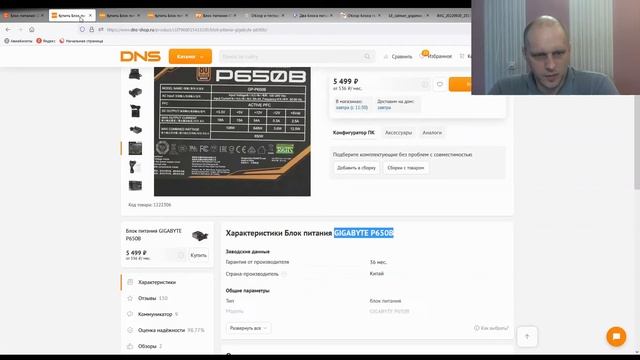
Task: Switch to the fifth browser tab
Action: [x=216, y=16]
